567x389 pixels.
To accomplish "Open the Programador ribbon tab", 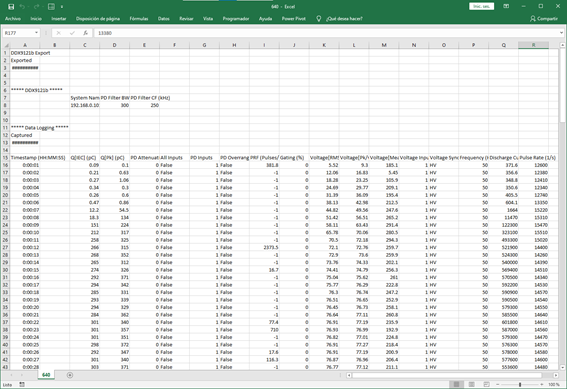I will (236, 18).
